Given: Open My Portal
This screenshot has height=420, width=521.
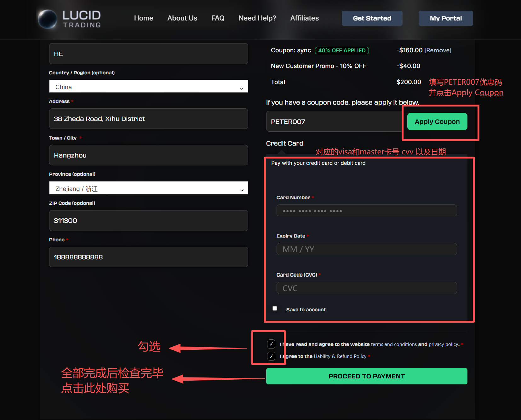Looking at the screenshot, I should [x=445, y=18].
